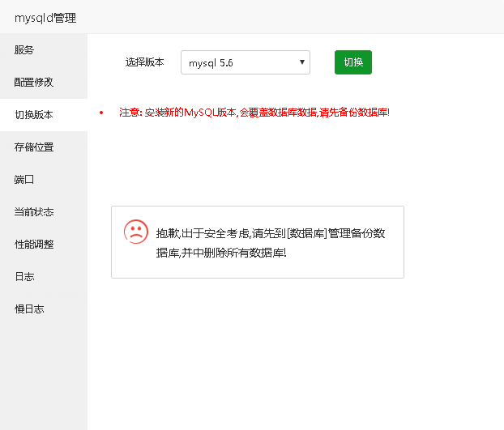The width and height of the screenshot is (504, 430).
Task: Click the 选择版本 label
Action: coord(144,62)
